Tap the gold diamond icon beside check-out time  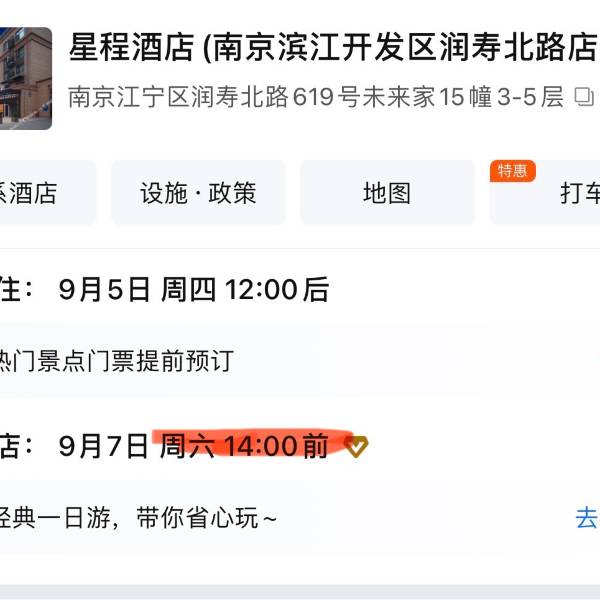(x=356, y=446)
